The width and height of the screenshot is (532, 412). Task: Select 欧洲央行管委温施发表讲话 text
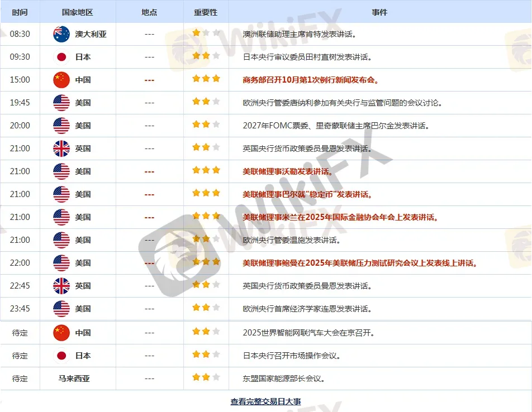click(x=292, y=240)
